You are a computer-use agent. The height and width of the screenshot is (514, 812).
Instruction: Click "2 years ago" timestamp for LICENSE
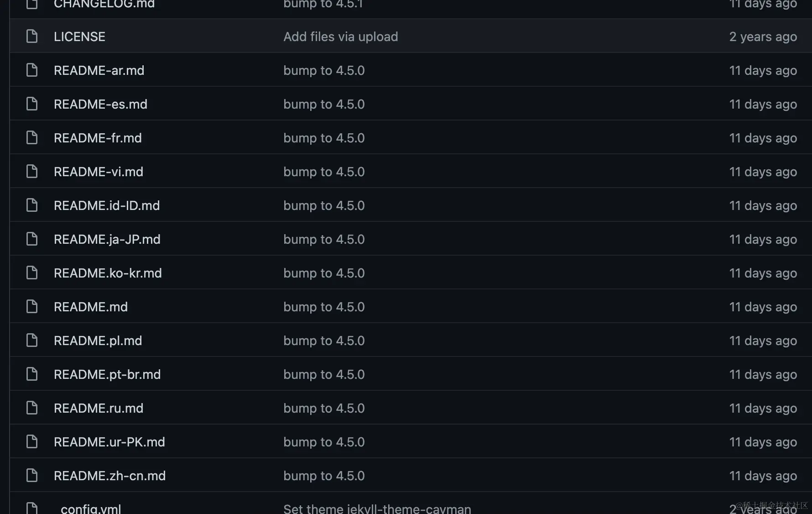(763, 37)
